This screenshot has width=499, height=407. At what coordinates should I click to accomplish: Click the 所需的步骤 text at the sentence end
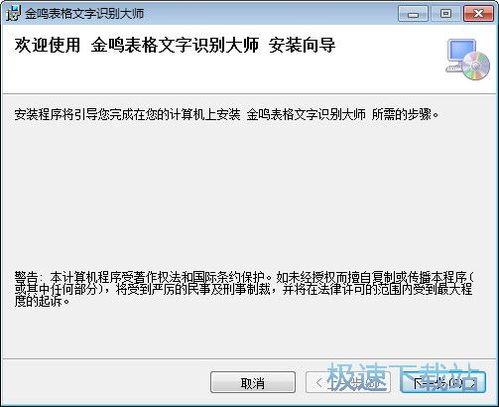(402, 115)
